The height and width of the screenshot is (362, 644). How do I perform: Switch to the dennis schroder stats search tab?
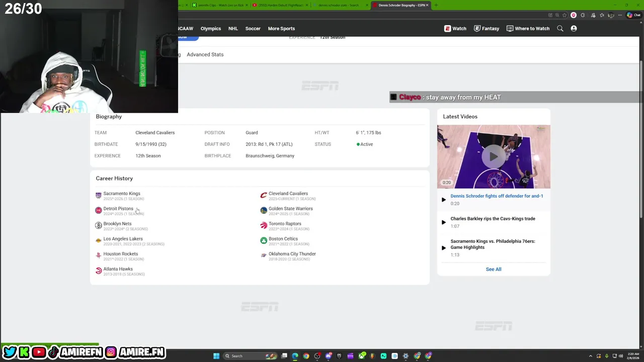[x=339, y=5]
